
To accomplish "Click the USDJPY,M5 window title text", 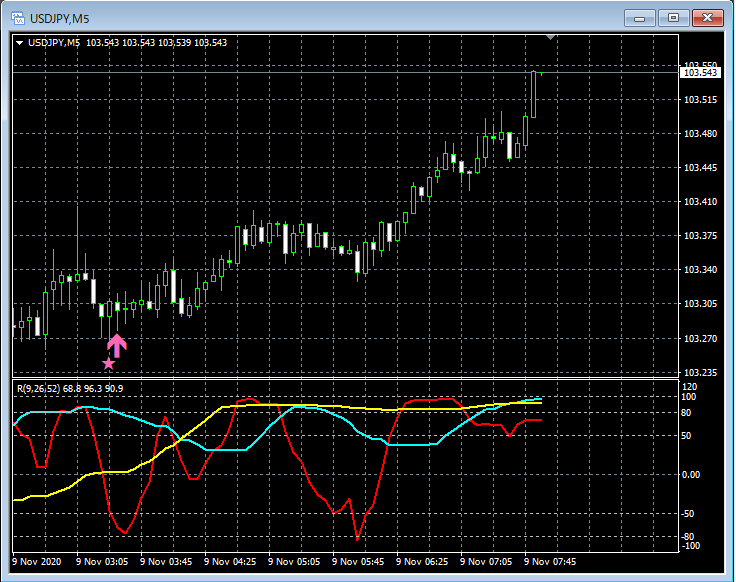I will click(60, 19).
